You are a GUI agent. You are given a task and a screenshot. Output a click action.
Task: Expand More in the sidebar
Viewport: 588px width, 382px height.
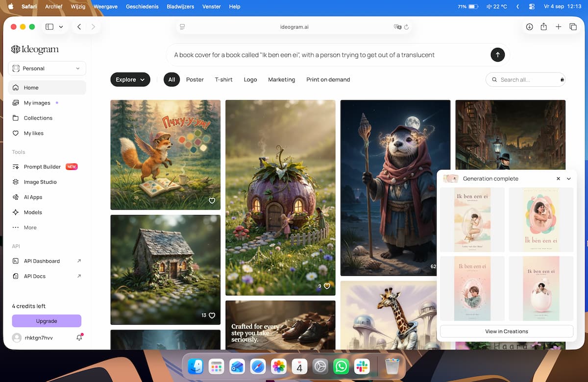click(47, 227)
